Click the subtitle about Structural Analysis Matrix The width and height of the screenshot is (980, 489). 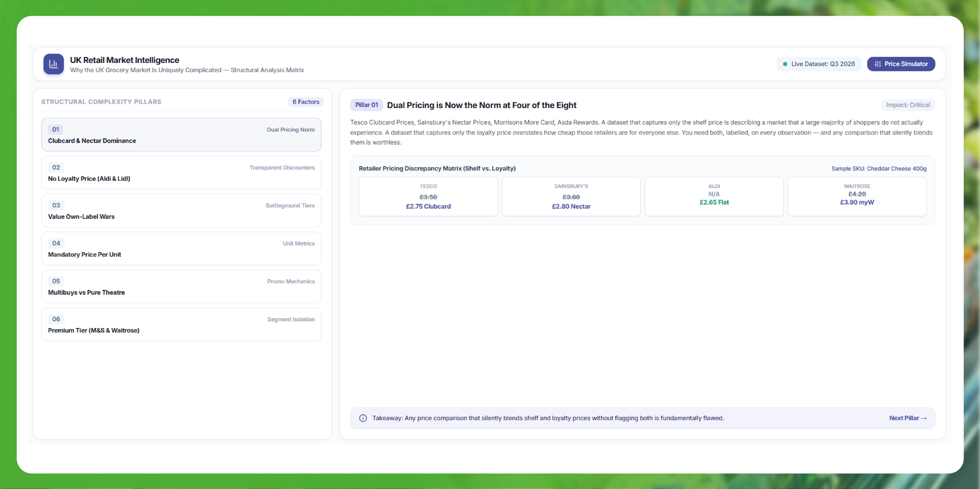point(187,70)
